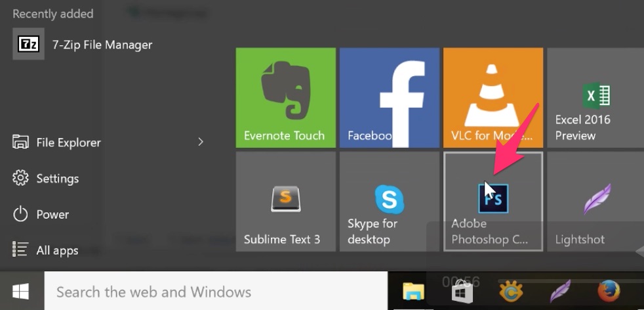
Task: Open the Skype for desktop tile
Action: pyautogui.click(x=390, y=202)
